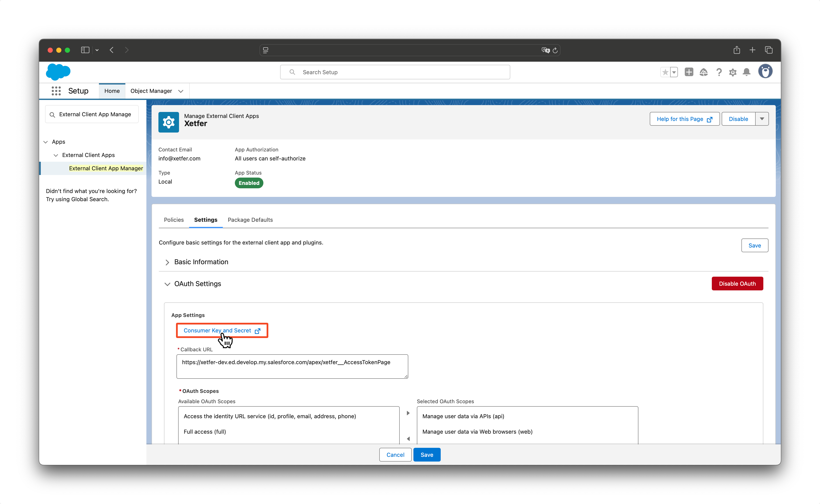Click the Quick Find search box
820x504 pixels.
point(92,114)
